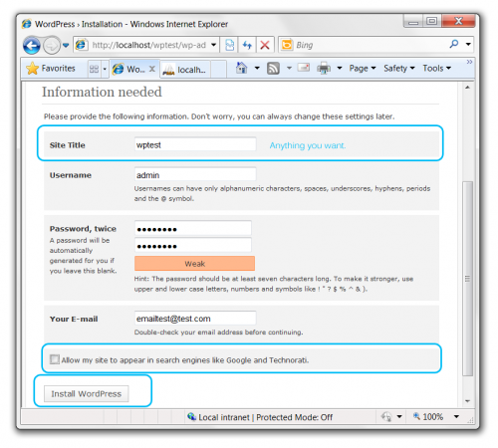Expand the Print options dropdown arrow

click(x=340, y=68)
